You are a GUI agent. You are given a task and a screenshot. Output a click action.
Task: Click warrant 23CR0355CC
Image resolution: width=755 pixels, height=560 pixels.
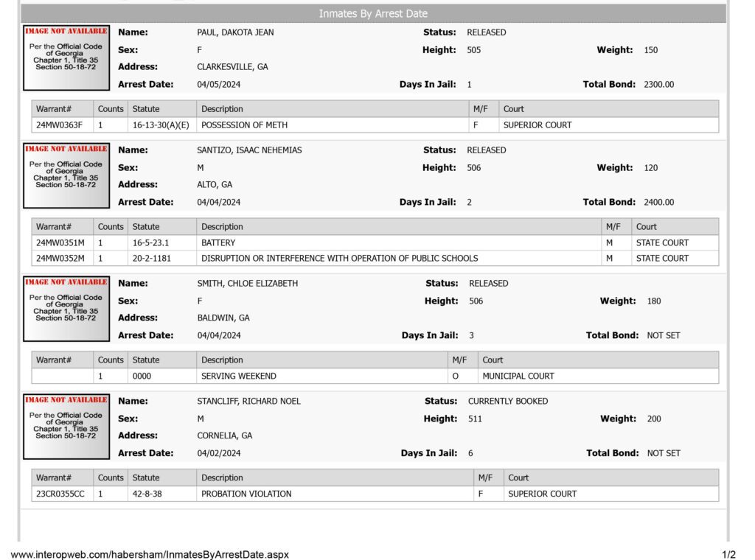coord(60,494)
